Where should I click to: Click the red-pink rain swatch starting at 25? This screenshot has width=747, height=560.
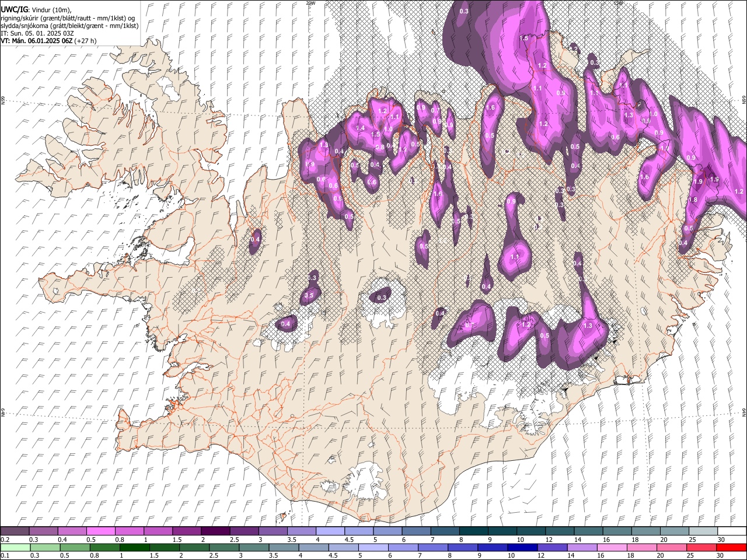701,547
